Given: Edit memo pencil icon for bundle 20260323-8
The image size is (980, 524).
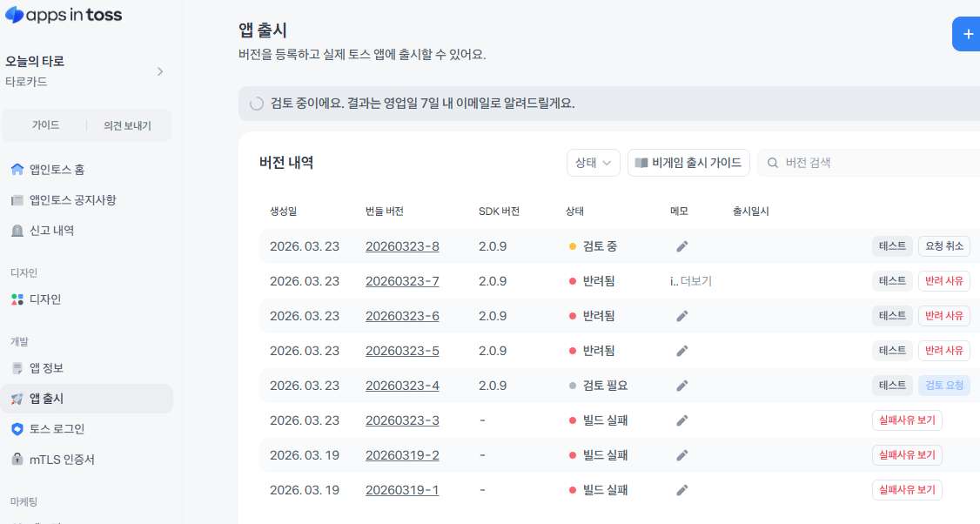Looking at the screenshot, I should 682,246.
